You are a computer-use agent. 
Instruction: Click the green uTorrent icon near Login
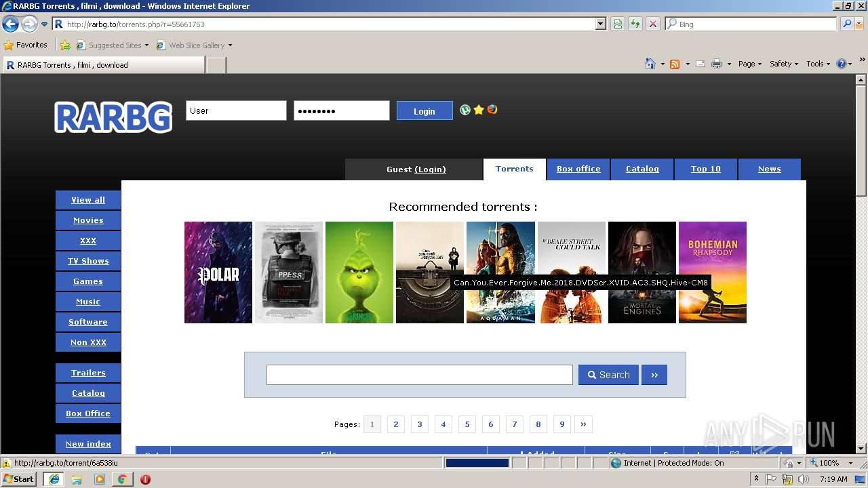pyautogui.click(x=465, y=109)
